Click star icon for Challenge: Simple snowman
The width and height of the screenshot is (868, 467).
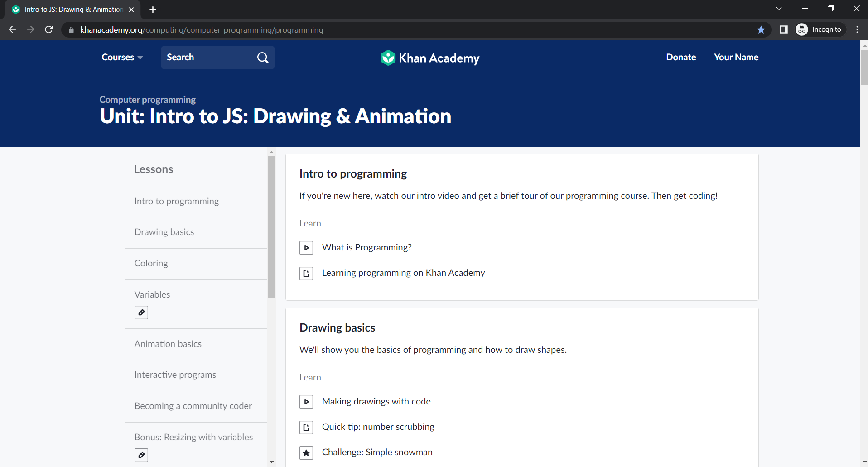click(306, 453)
